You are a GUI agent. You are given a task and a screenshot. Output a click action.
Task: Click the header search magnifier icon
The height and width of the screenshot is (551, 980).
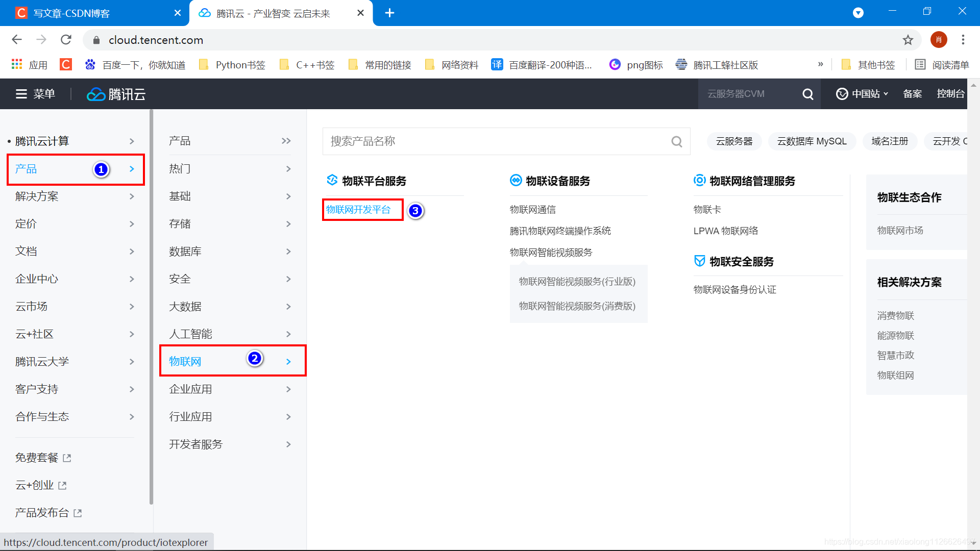[807, 94]
